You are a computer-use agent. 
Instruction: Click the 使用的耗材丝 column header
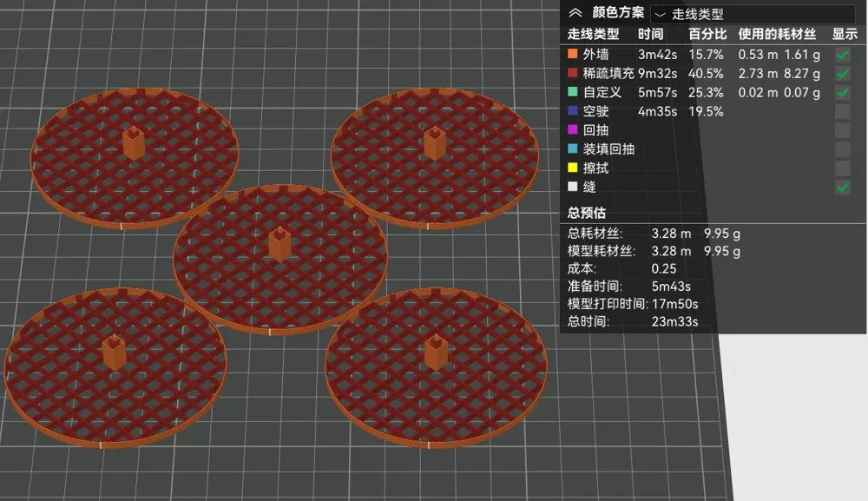pos(777,35)
